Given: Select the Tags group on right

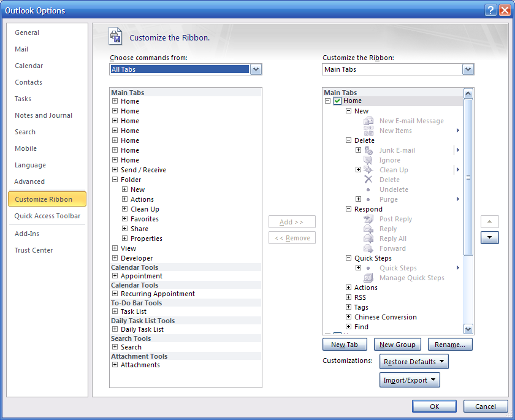Looking at the screenshot, I should point(361,307).
